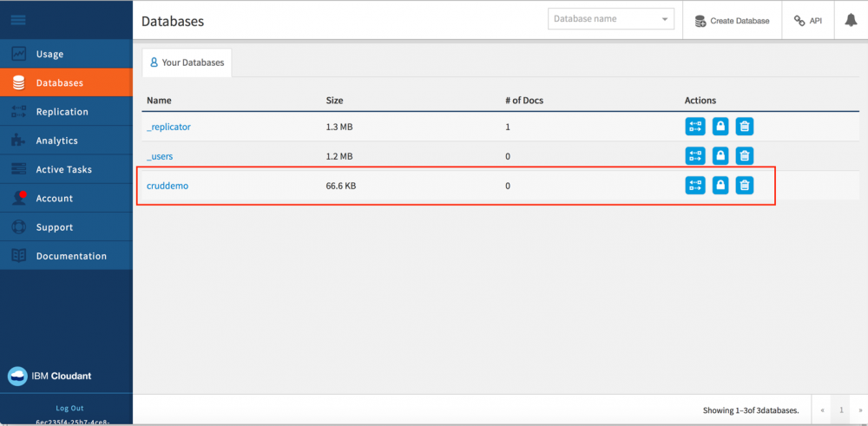Image resolution: width=868 pixels, height=426 pixels.
Task: Go to next page arrow
Action: (859, 410)
